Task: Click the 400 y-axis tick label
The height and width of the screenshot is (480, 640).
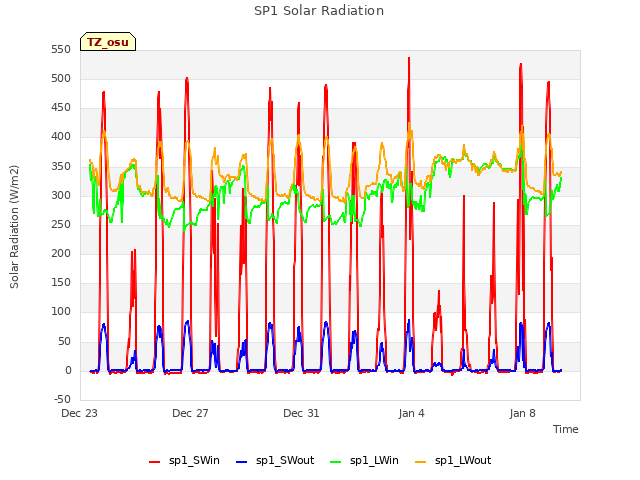Action: 61,137
